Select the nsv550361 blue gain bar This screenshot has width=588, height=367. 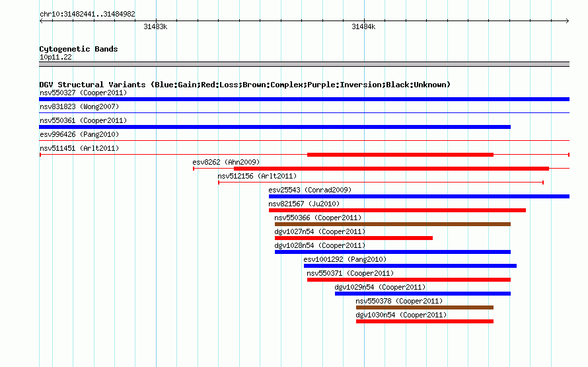point(275,127)
